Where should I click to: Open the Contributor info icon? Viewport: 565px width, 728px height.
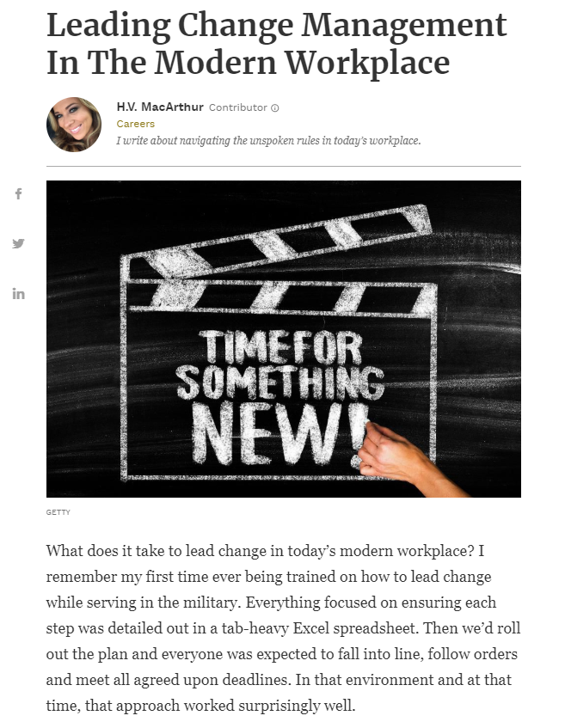tap(274, 107)
